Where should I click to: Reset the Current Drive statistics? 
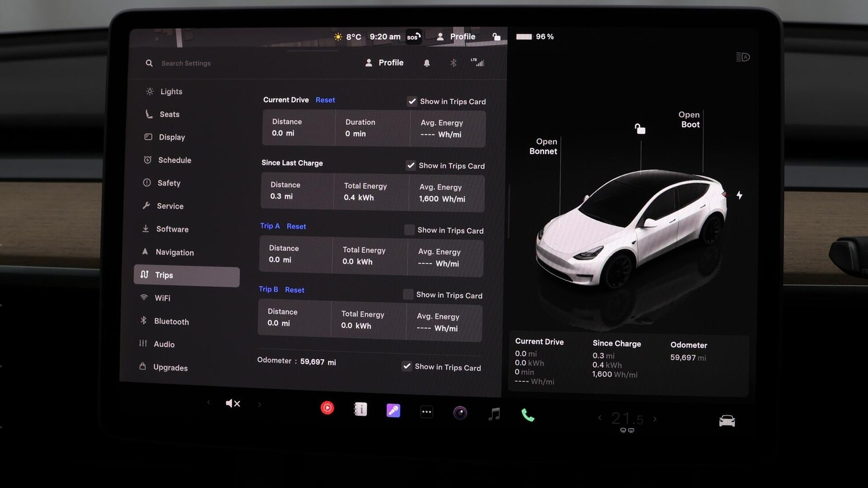point(325,99)
